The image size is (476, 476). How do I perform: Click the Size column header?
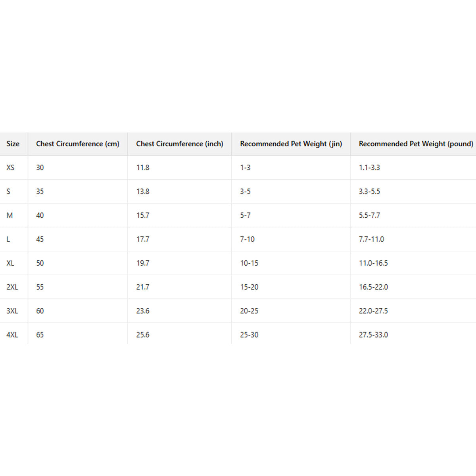click(13, 144)
